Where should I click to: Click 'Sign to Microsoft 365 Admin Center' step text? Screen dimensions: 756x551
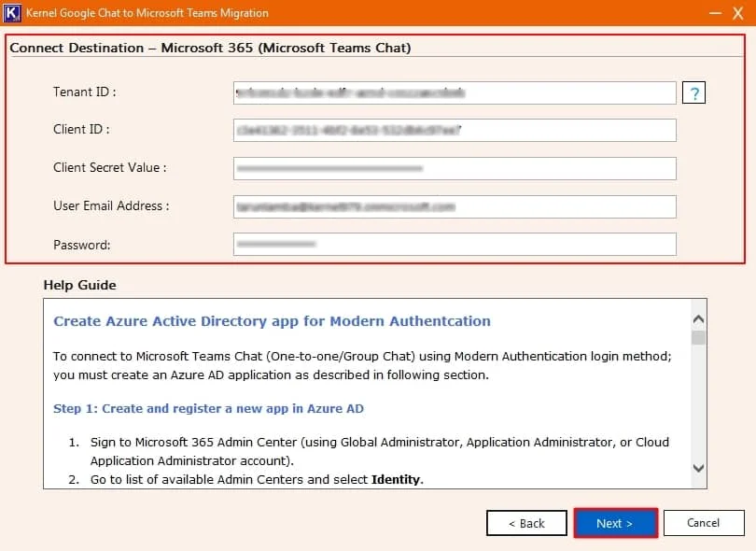pos(380,452)
